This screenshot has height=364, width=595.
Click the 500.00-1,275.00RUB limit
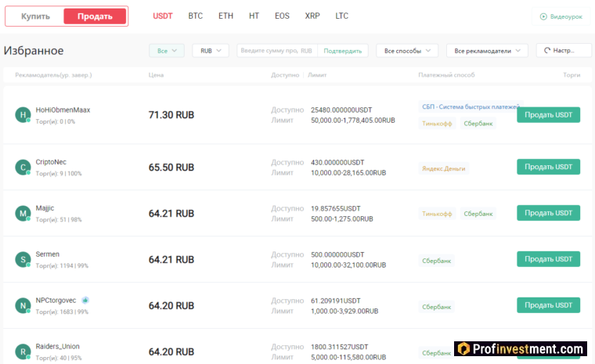[x=342, y=219]
